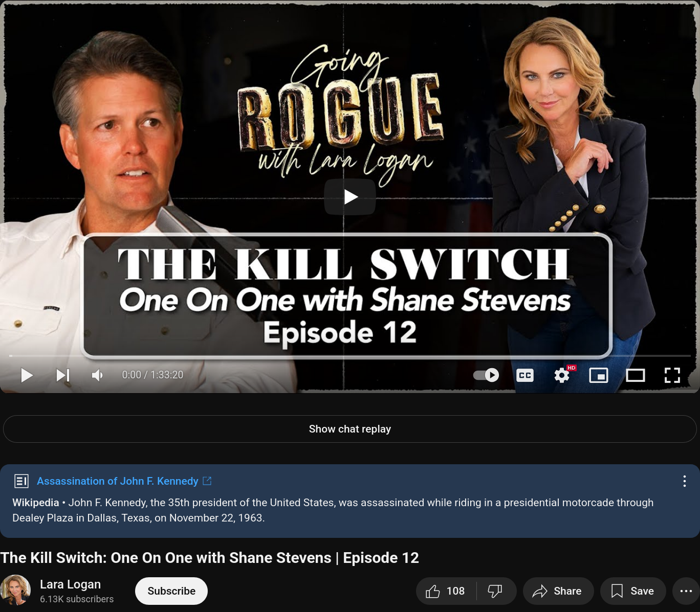Click the 6.13K subscribers text
Viewport: 700px width, 612px height.
[77, 599]
